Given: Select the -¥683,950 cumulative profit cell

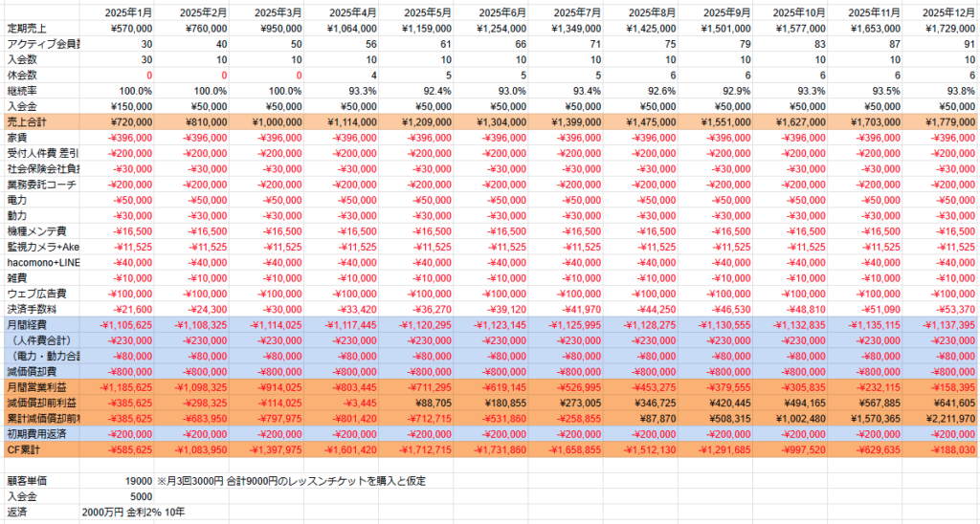Looking at the screenshot, I should tap(191, 419).
